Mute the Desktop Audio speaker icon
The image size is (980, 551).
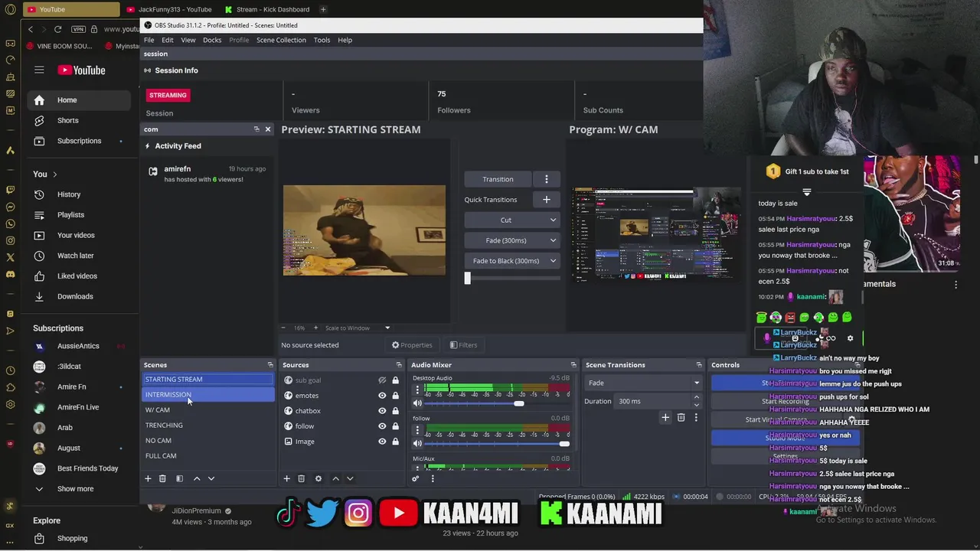[x=417, y=403]
